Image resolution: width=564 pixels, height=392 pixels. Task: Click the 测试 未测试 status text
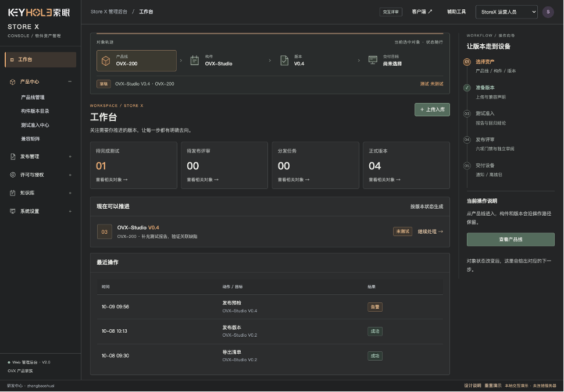(431, 84)
